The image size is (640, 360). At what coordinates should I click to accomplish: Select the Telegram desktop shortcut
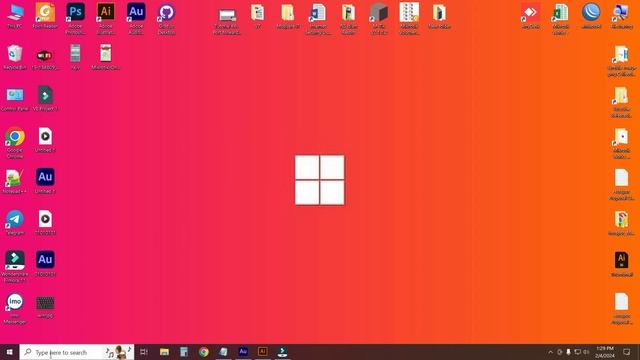pyautogui.click(x=15, y=223)
